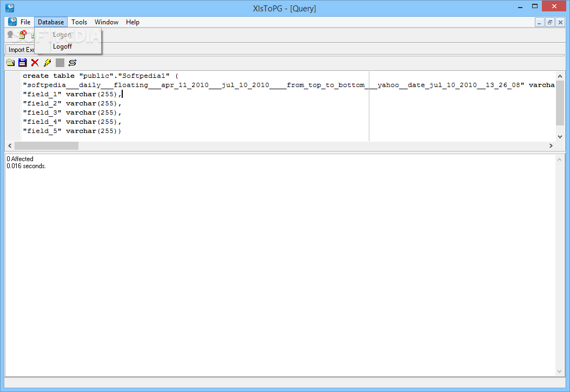Open the Tools menu

click(79, 22)
